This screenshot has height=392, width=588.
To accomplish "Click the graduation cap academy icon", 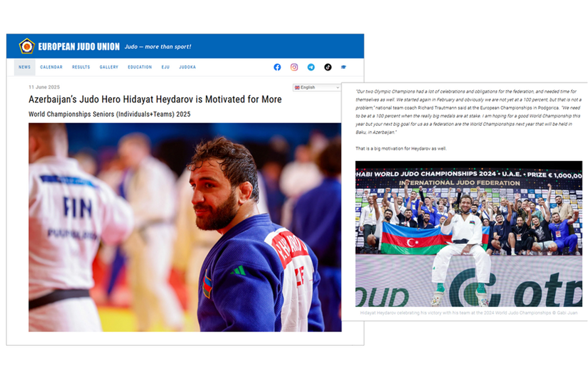I will click(x=343, y=67).
